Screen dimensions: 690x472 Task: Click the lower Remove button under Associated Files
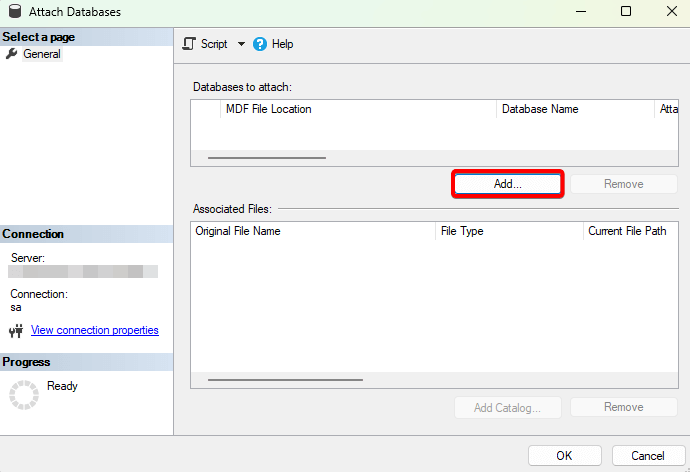pyautogui.click(x=624, y=407)
